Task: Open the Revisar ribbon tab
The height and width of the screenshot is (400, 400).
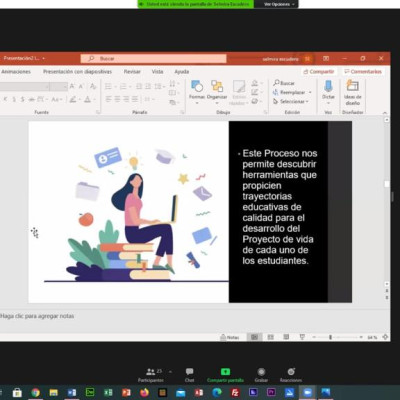Action: tap(132, 72)
